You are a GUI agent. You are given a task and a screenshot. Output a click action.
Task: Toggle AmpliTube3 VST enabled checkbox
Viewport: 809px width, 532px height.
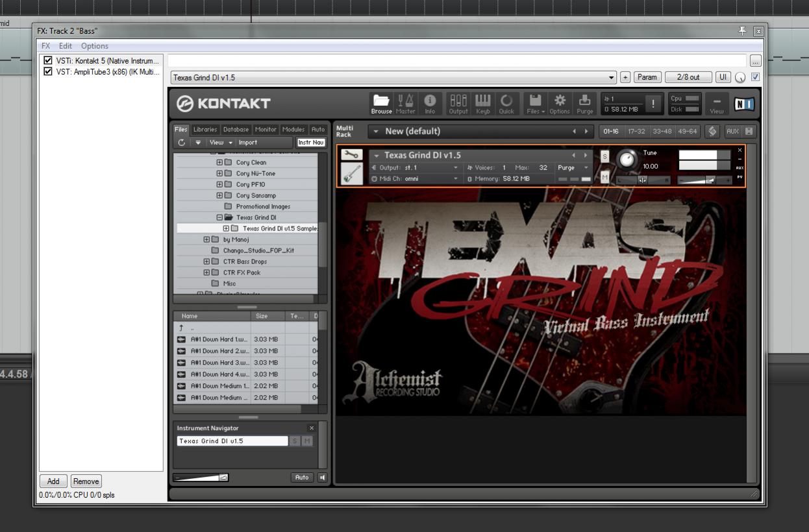tap(47, 71)
